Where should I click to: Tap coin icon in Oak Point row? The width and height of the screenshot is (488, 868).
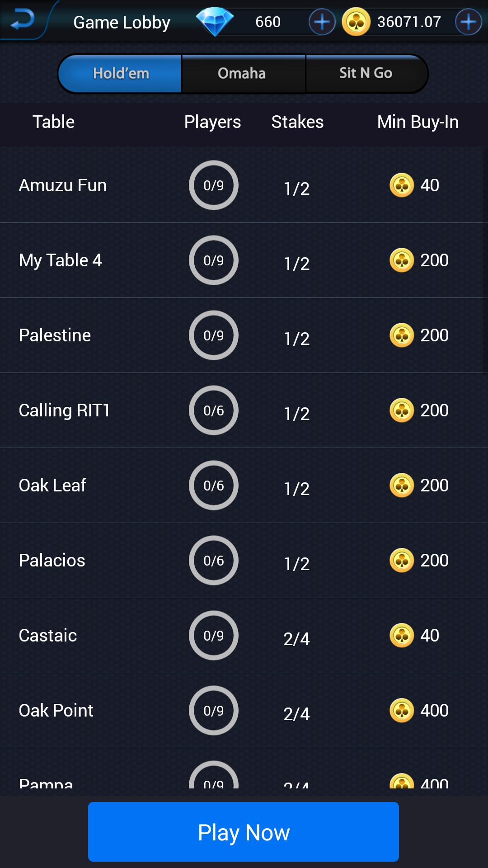point(402,711)
